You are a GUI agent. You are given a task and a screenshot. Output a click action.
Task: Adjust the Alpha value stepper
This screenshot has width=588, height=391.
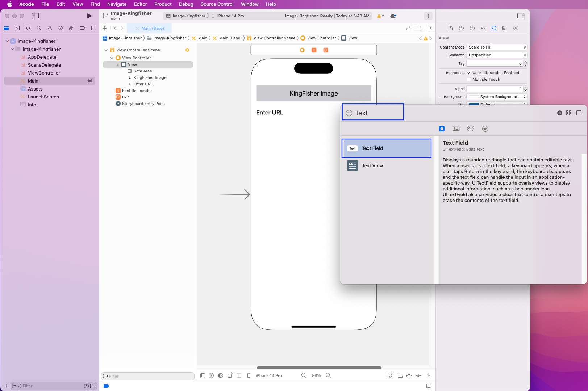525,89
